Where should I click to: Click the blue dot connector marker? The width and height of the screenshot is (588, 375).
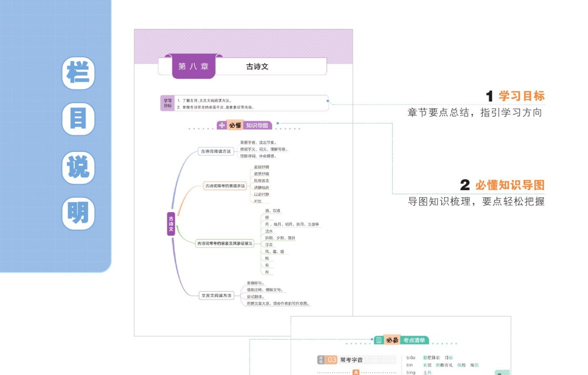328,101
